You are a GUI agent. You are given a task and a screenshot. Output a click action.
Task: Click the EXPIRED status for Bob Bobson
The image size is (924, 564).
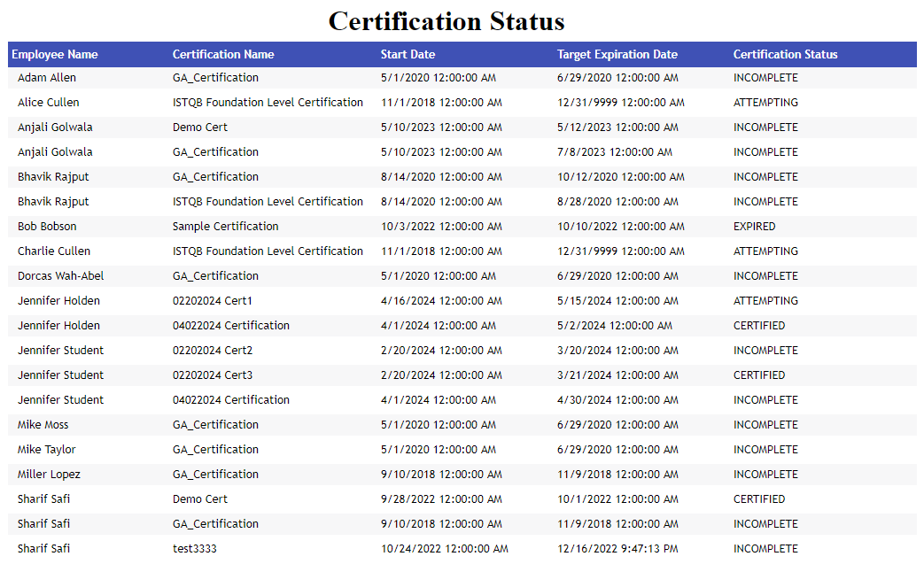pos(754,227)
